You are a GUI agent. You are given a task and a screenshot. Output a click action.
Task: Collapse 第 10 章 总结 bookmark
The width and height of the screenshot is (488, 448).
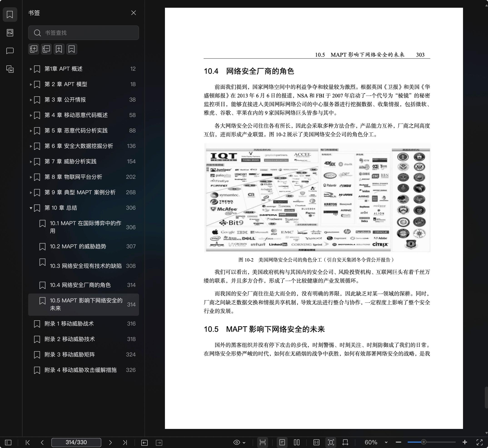pos(31,208)
